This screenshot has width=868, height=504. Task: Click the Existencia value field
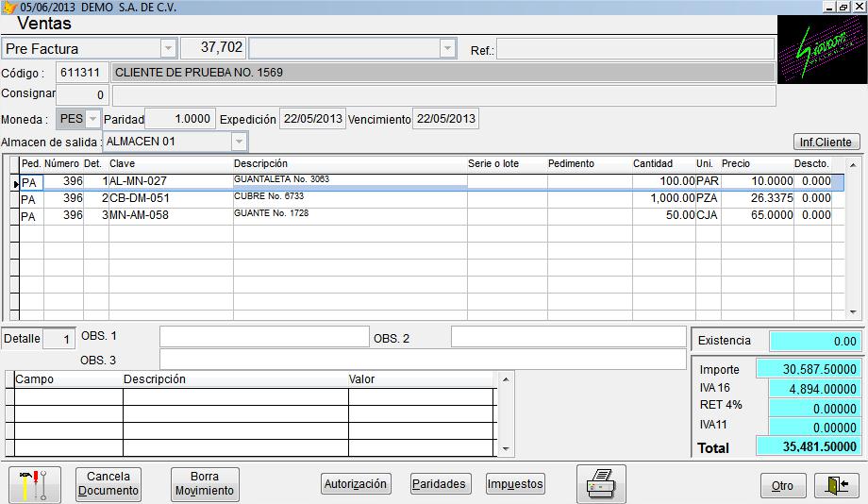coord(815,341)
